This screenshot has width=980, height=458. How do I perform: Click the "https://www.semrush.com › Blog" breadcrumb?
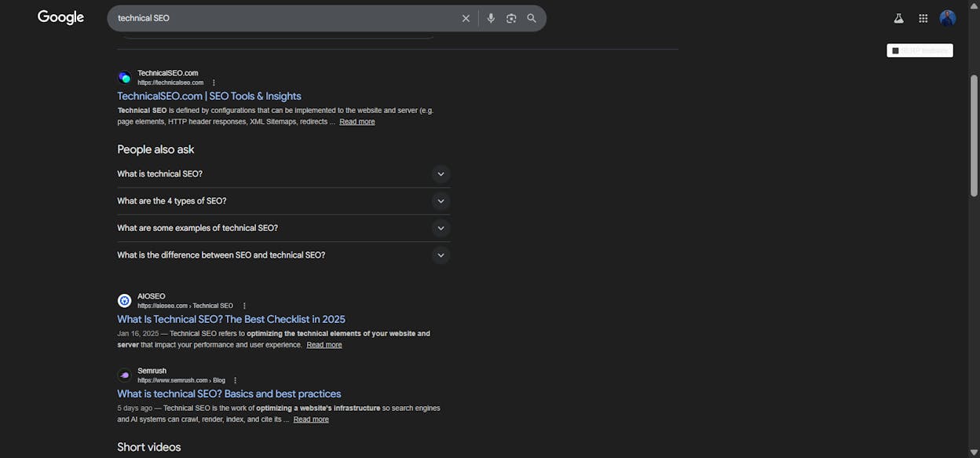point(181,380)
